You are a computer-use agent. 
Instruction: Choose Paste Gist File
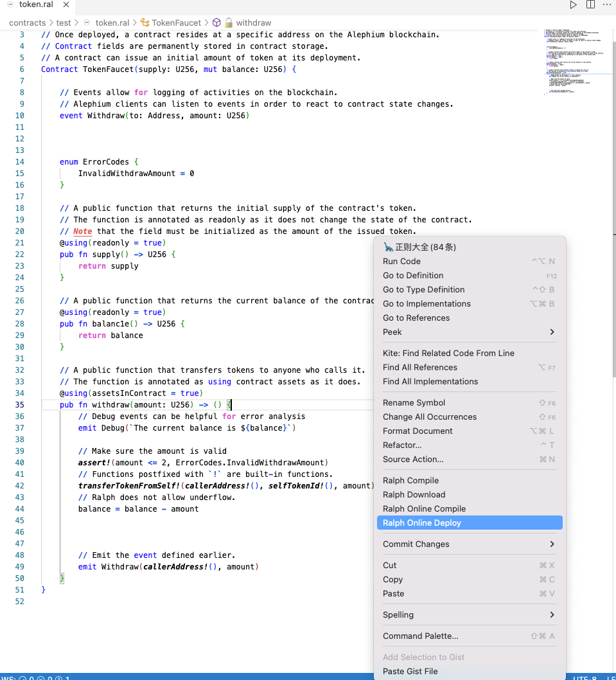click(x=470, y=672)
